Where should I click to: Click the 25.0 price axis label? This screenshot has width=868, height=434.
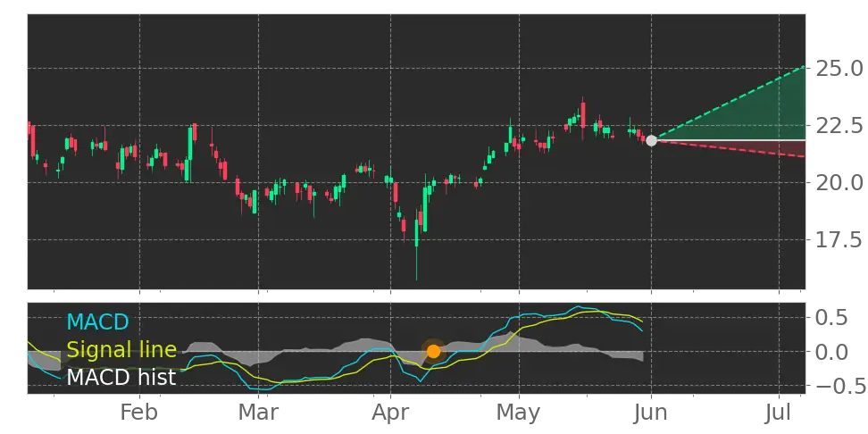pyautogui.click(x=839, y=69)
